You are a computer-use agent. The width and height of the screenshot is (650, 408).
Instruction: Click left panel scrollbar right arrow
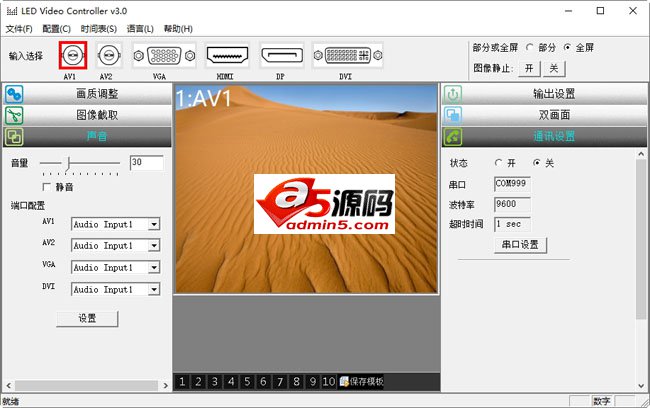coord(165,386)
